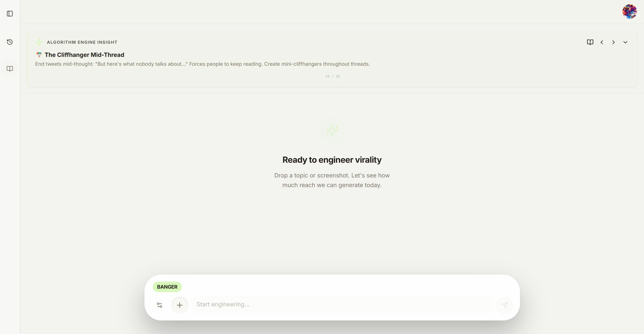
Task: Click the emoji beside Cliffhanger Mid-Thread title
Action: (39, 55)
